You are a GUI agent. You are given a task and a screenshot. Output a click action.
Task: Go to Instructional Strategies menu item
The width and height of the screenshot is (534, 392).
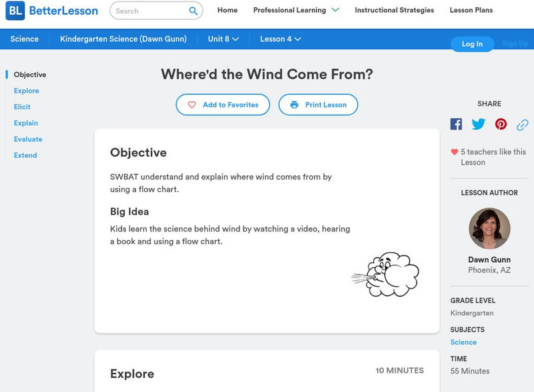pyautogui.click(x=394, y=10)
